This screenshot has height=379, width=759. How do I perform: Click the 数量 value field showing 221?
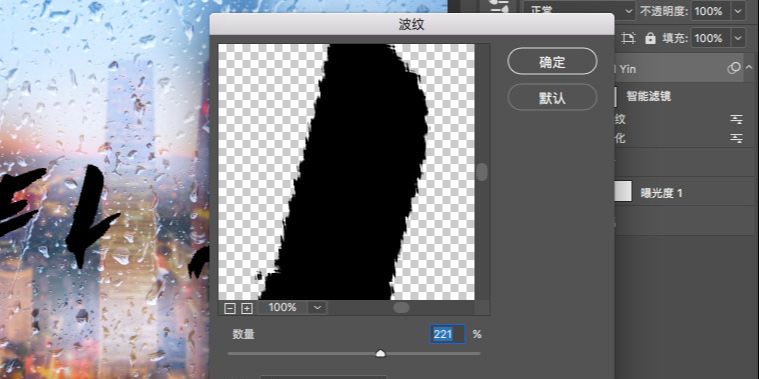[x=447, y=334]
